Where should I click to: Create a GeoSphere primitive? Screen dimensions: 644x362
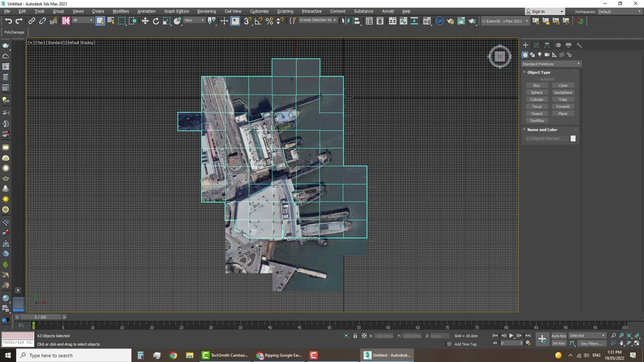pos(562,93)
